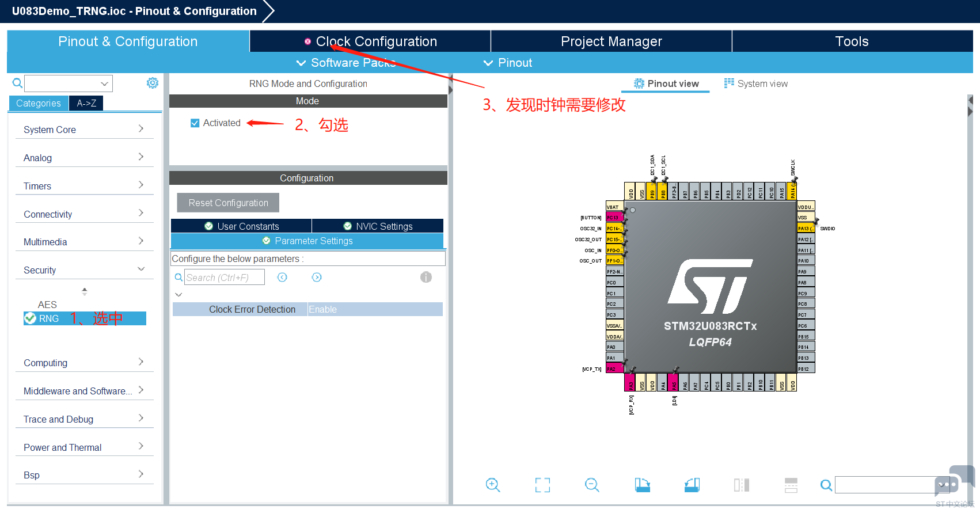Select pin PC0 on the chip
The image size is (980, 513).
[x=614, y=283]
